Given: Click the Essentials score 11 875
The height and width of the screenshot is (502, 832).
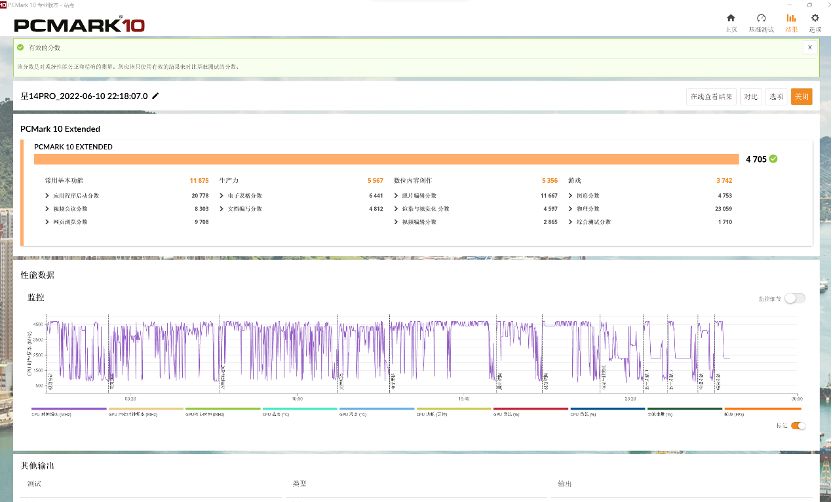Looking at the screenshot, I should [x=199, y=180].
